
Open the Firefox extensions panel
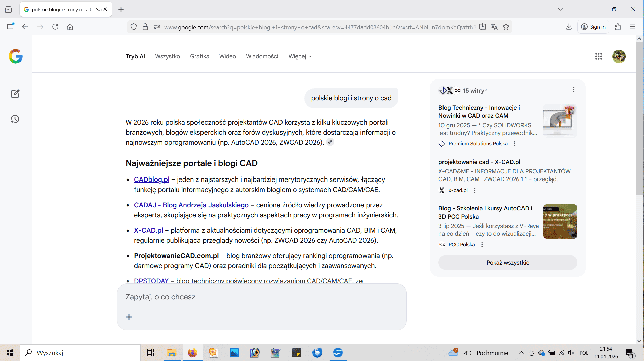pos(618,27)
